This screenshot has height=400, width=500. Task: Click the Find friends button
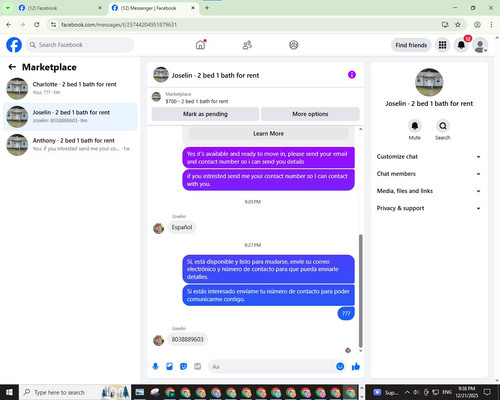click(411, 45)
